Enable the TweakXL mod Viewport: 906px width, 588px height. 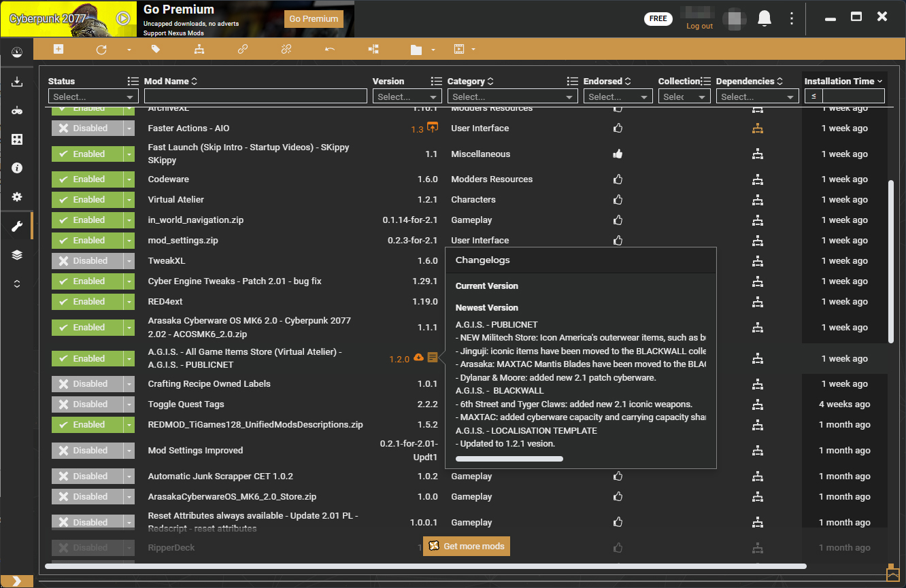(x=87, y=261)
